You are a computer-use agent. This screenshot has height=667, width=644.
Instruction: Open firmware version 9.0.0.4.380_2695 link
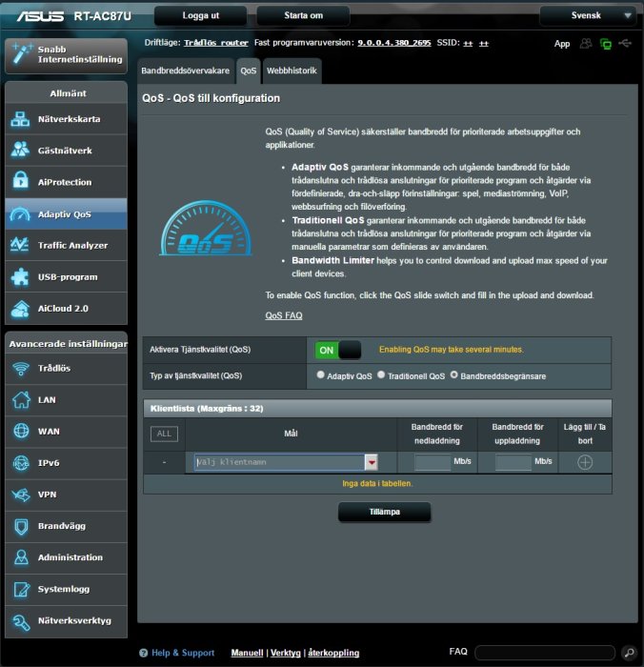(394, 43)
